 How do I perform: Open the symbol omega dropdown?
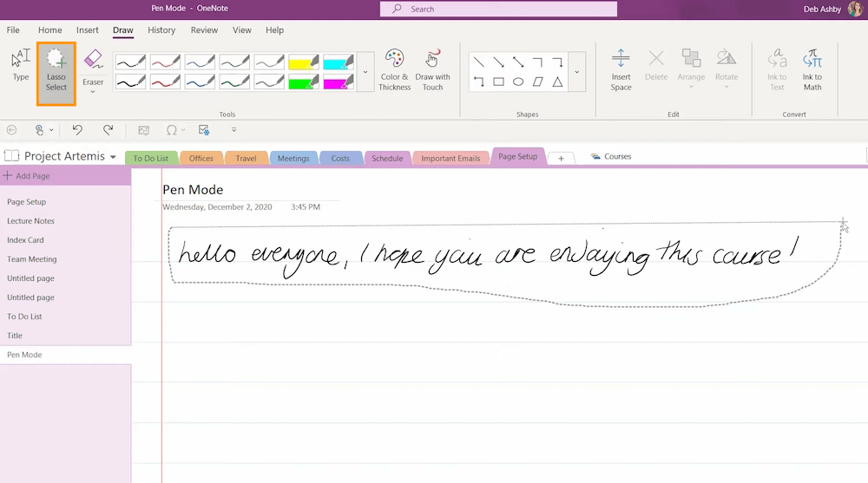click(183, 131)
